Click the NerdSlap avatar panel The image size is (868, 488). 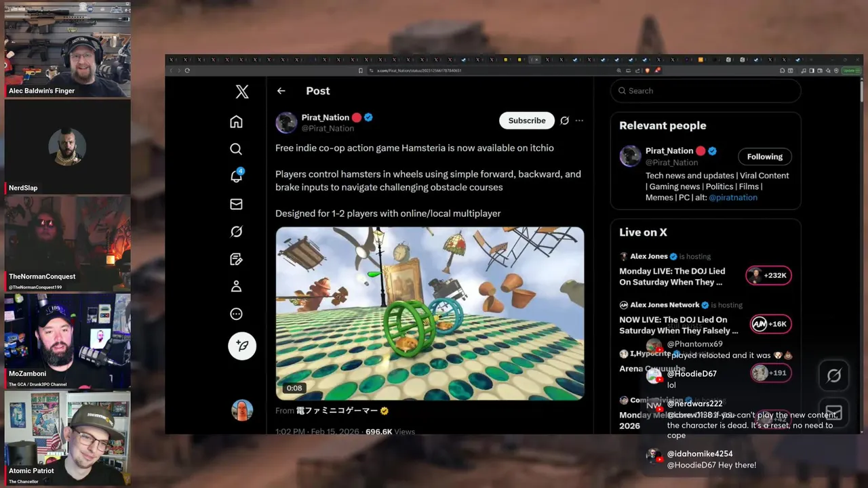pyautogui.click(x=67, y=147)
